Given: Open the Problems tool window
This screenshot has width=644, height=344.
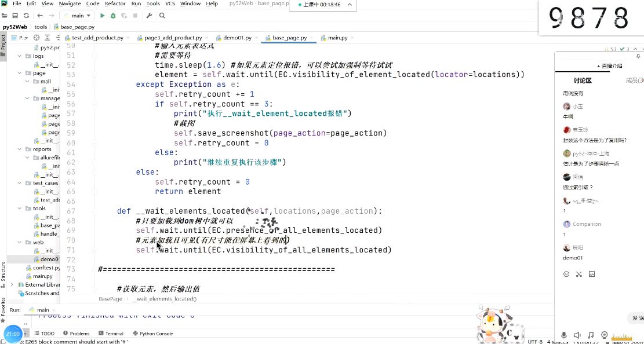Looking at the screenshot, I should (76, 334).
